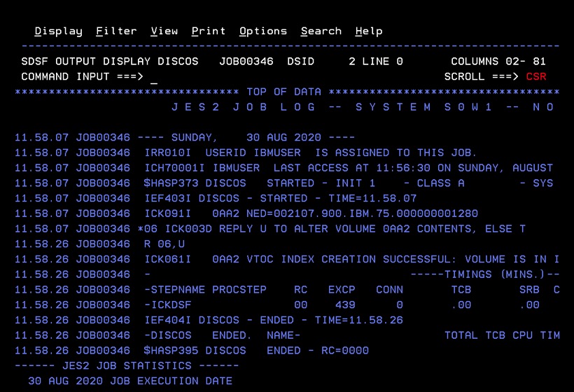
Task: Select the $HASP395 DISCOS ENDED RC=0000 line
Action: click(192, 351)
